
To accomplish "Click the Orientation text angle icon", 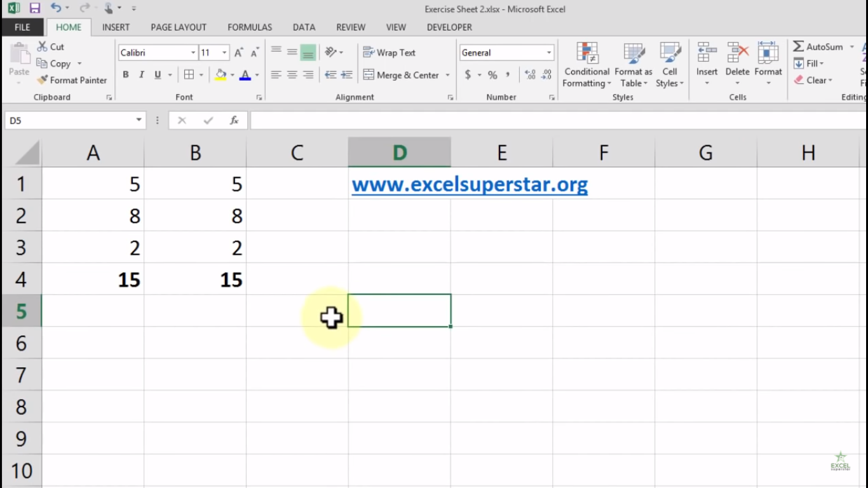I will coord(330,52).
